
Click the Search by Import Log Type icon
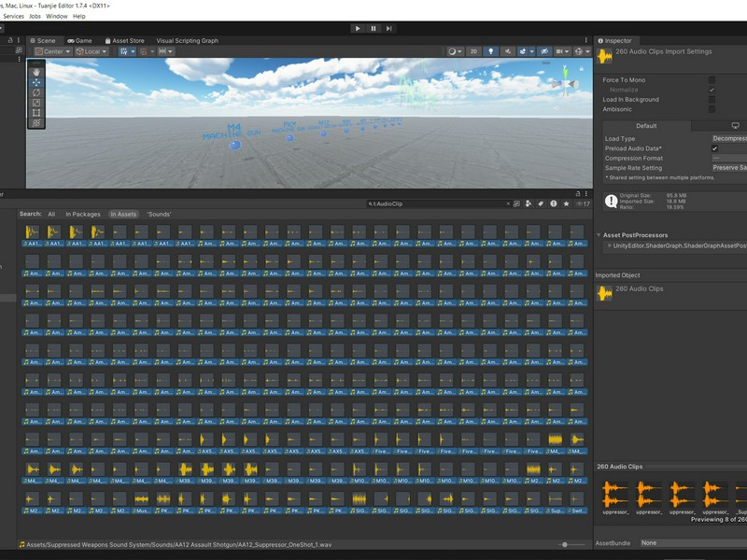point(554,203)
